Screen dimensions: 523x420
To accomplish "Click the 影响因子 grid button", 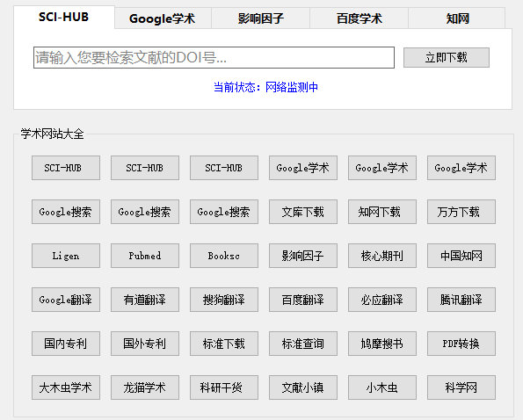I will [303, 256].
